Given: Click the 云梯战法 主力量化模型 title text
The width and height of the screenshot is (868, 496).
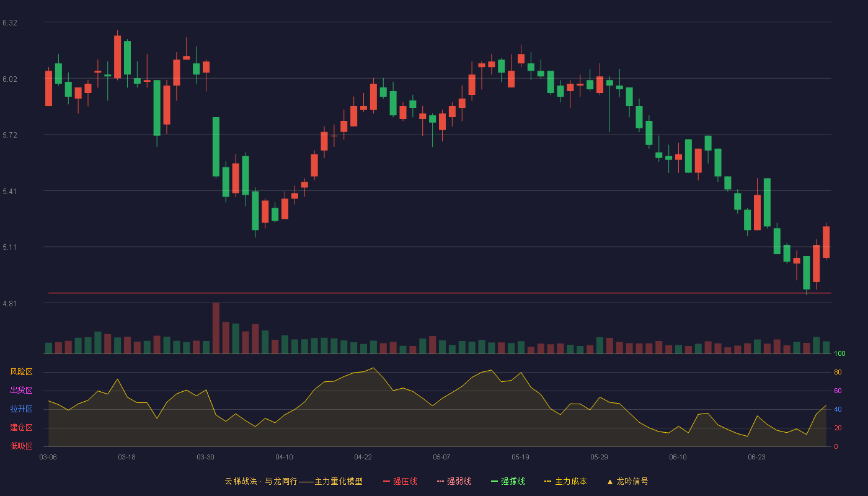Looking at the screenshot, I should pyautogui.click(x=293, y=481).
